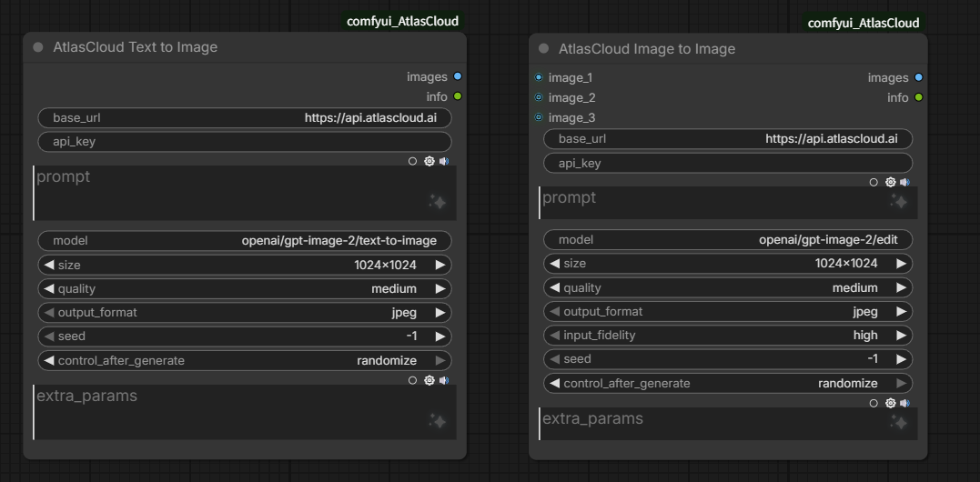980x482 pixels.
Task: Click speaker icon above Image to Image prompt
Action: 905,182
